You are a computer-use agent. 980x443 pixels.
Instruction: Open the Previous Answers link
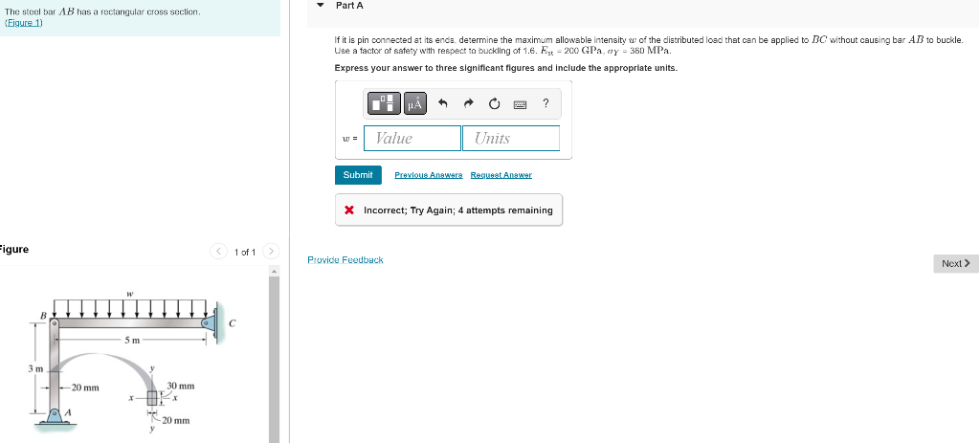(x=429, y=175)
